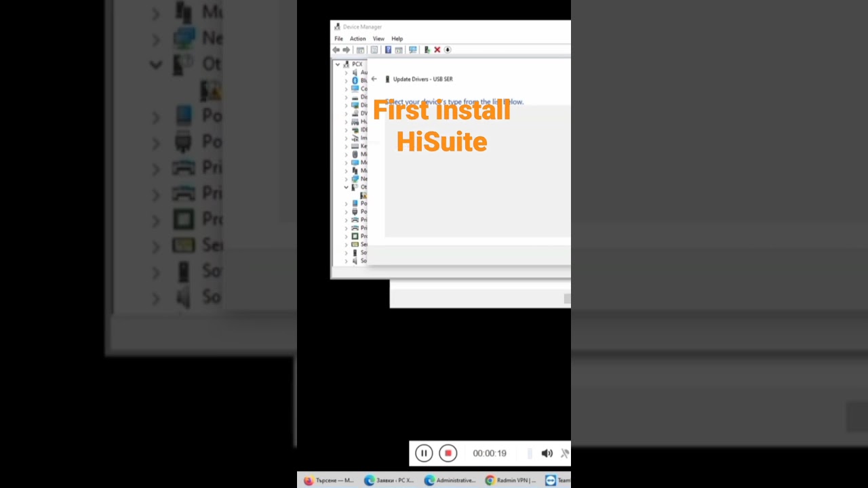Click the Update Drivers - USB SER title

[422, 79]
